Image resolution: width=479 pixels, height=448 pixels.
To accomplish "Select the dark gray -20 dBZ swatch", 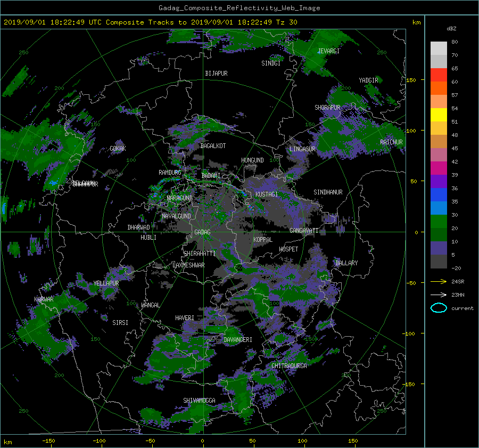I will [439, 262].
